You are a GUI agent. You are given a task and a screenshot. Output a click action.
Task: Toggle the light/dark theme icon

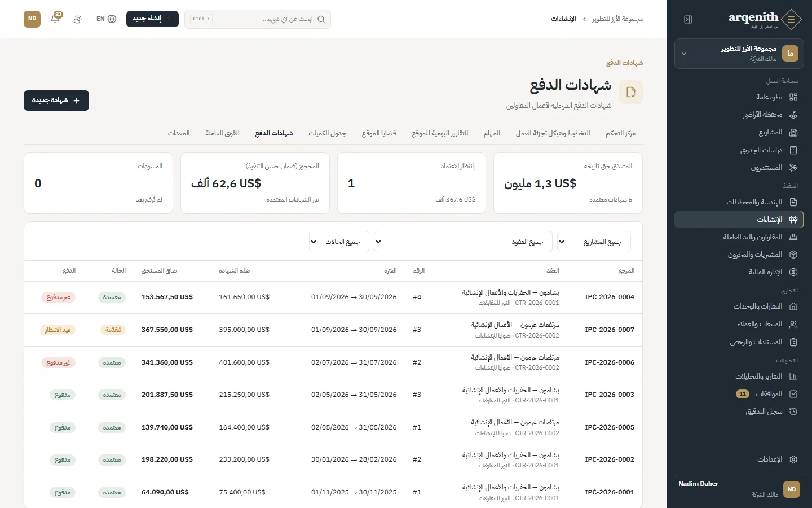[x=78, y=19]
